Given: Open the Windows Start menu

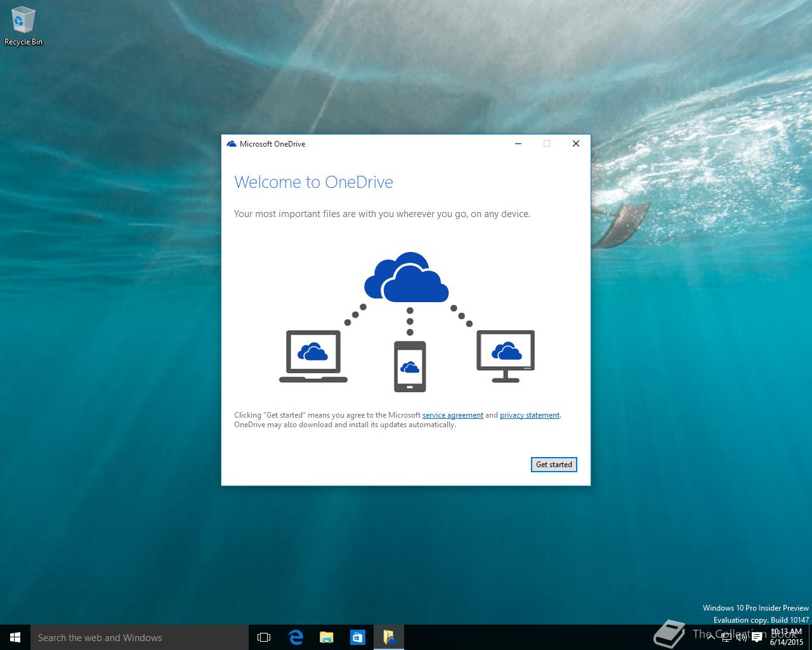Looking at the screenshot, I should [15, 637].
